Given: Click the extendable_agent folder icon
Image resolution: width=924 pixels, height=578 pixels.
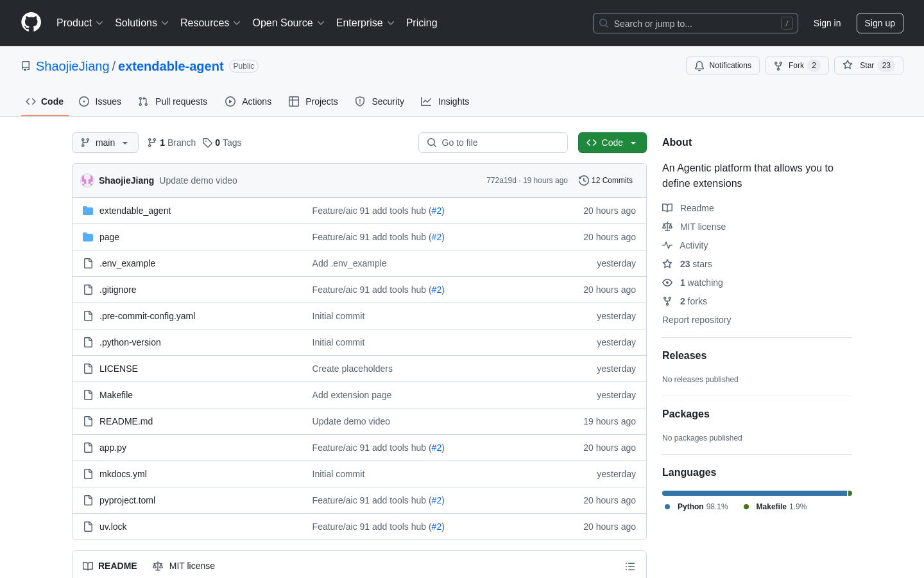Looking at the screenshot, I should point(88,211).
